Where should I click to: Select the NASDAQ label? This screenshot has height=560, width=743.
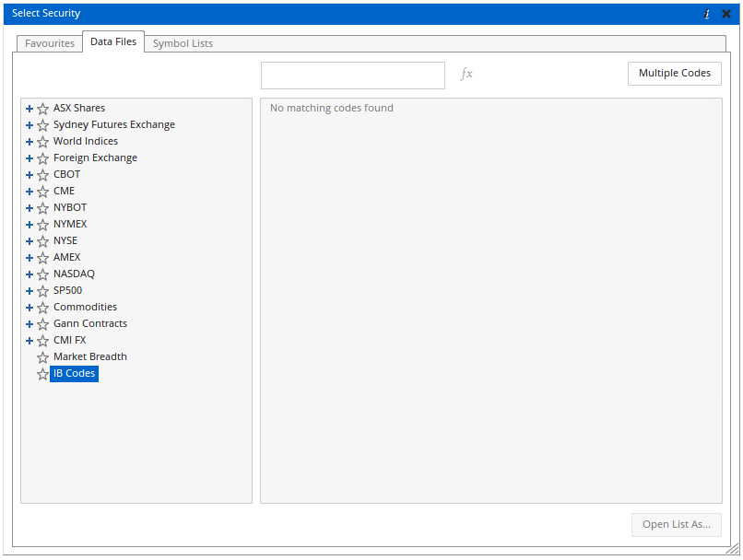click(74, 274)
